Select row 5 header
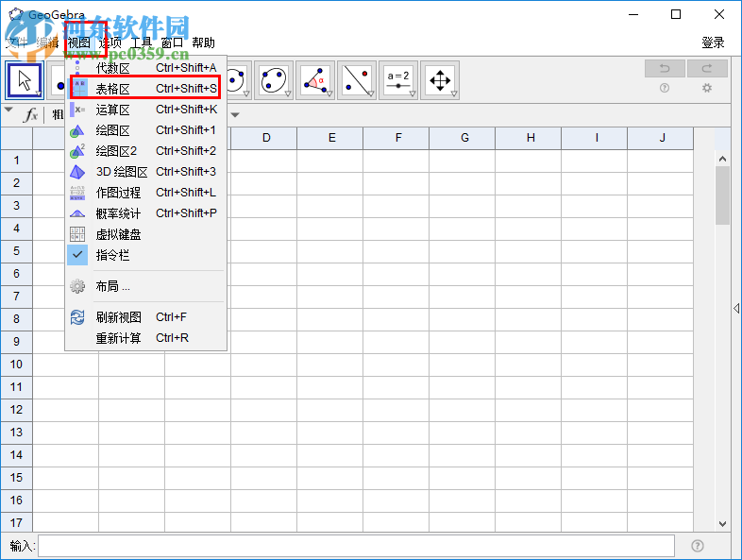 [17, 251]
